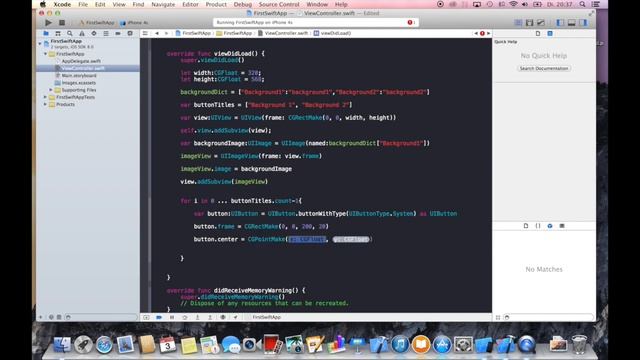The image size is (640, 360).
Task: Show the File Template library
Action: pyautogui.click(x=526, y=226)
